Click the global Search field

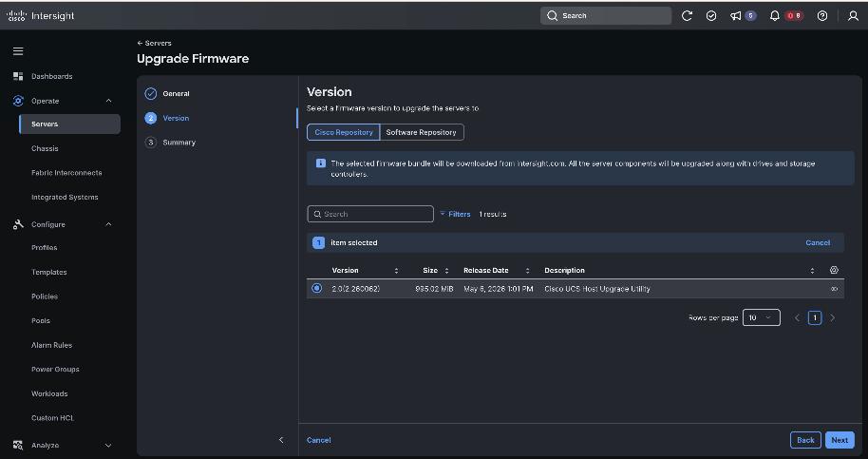pos(606,15)
